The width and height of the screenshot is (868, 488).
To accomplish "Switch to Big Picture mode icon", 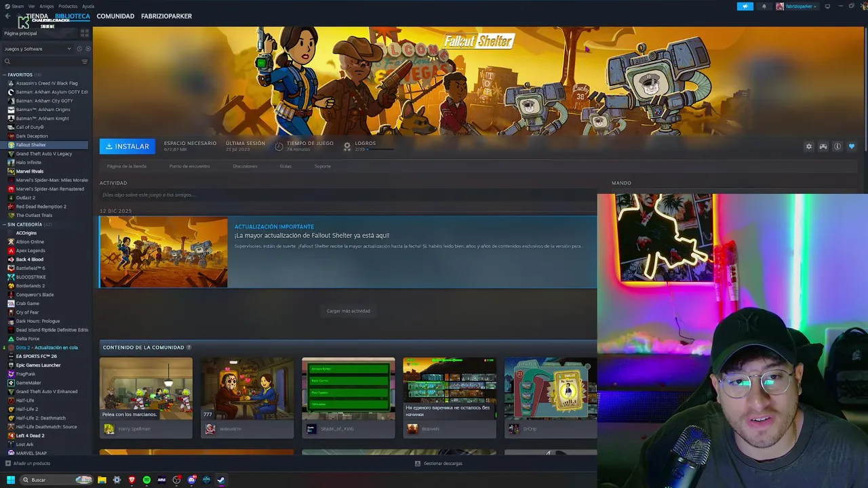I will pos(827,6).
